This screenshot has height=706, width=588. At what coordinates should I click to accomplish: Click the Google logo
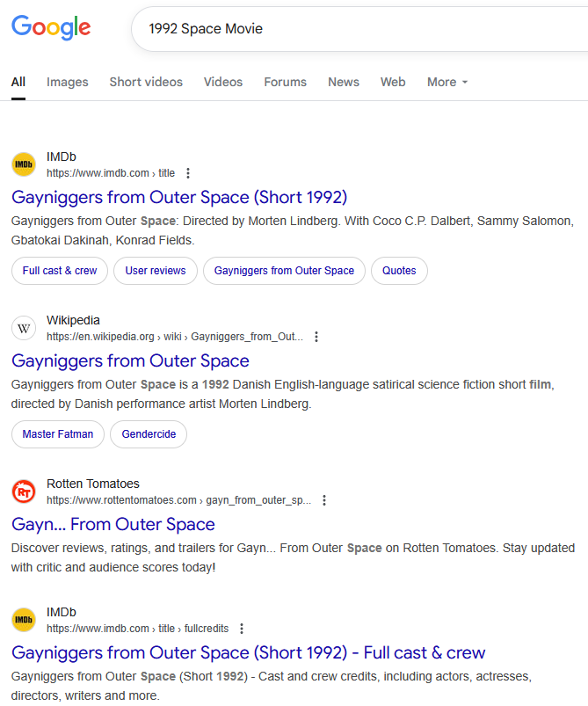pos(51,27)
